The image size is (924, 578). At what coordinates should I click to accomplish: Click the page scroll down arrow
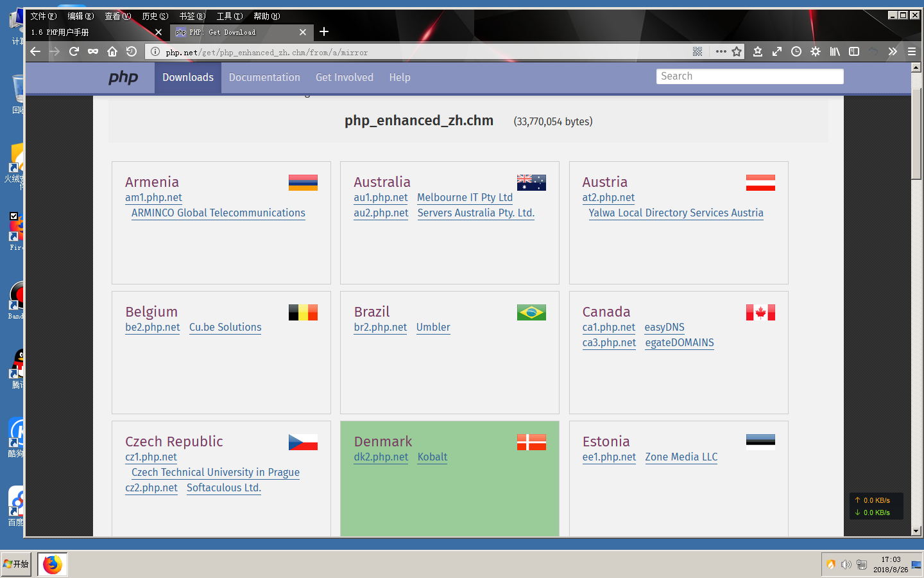[x=916, y=531]
